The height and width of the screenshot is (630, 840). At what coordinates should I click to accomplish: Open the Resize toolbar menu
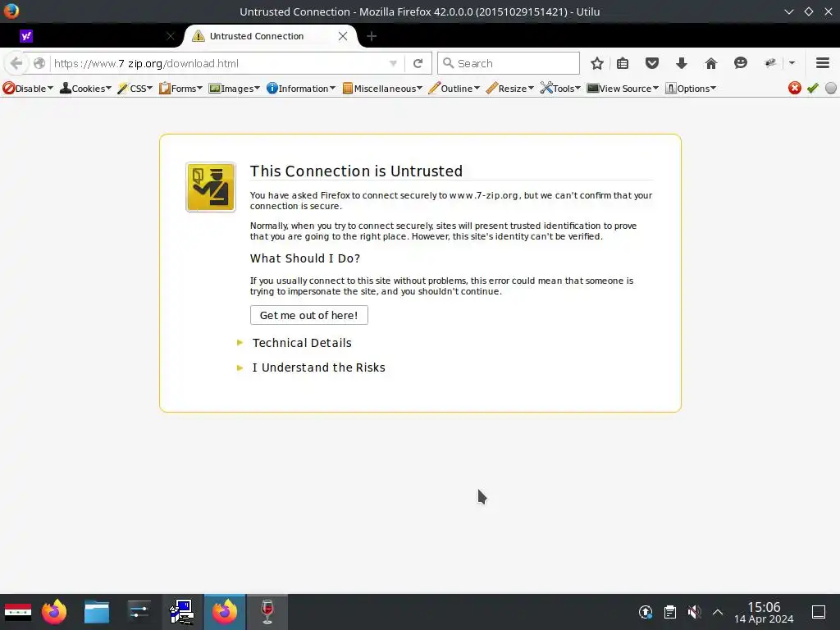tap(509, 89)
